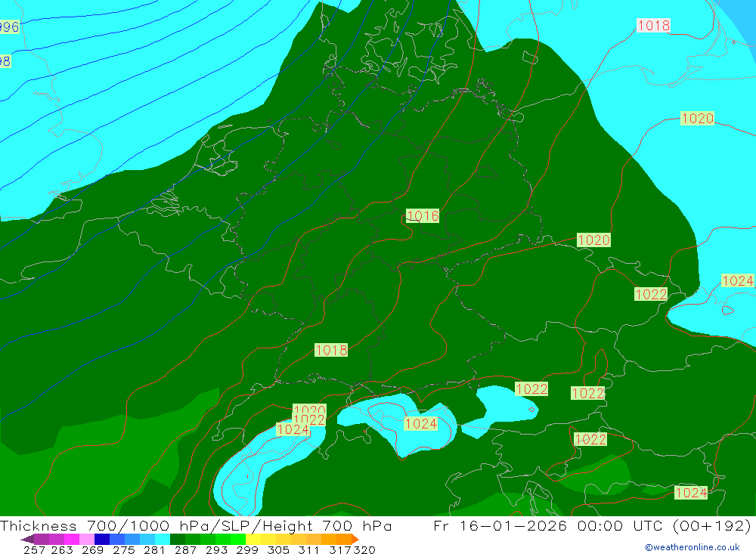Click the 1024 label at the right map edge
Image resolution: width=756 pixels, height=554 pixels.
738,280
